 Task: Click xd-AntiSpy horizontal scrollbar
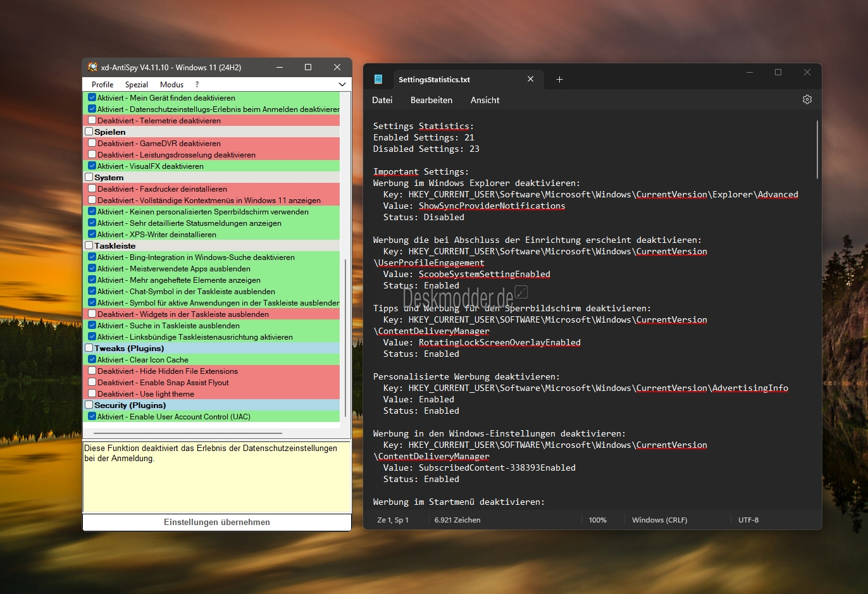pos(188,433)
